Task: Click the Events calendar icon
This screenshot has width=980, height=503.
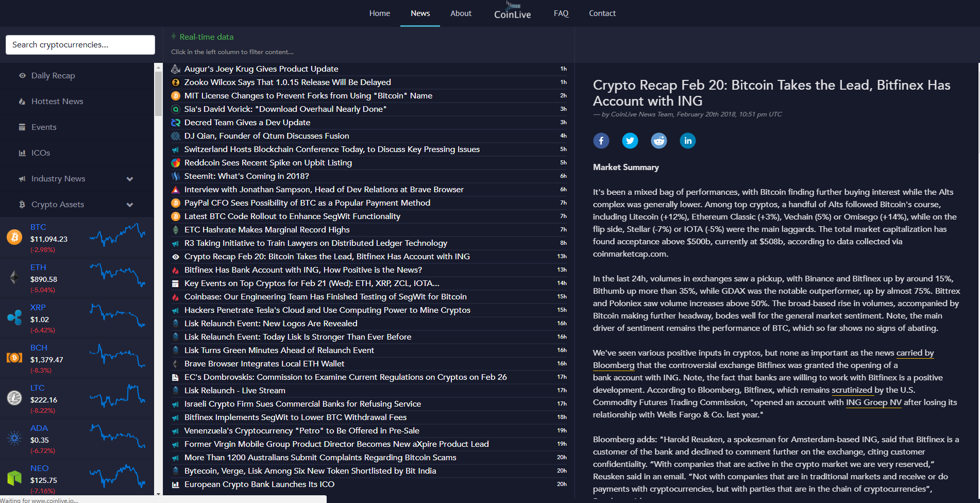Action: point(22,127)
